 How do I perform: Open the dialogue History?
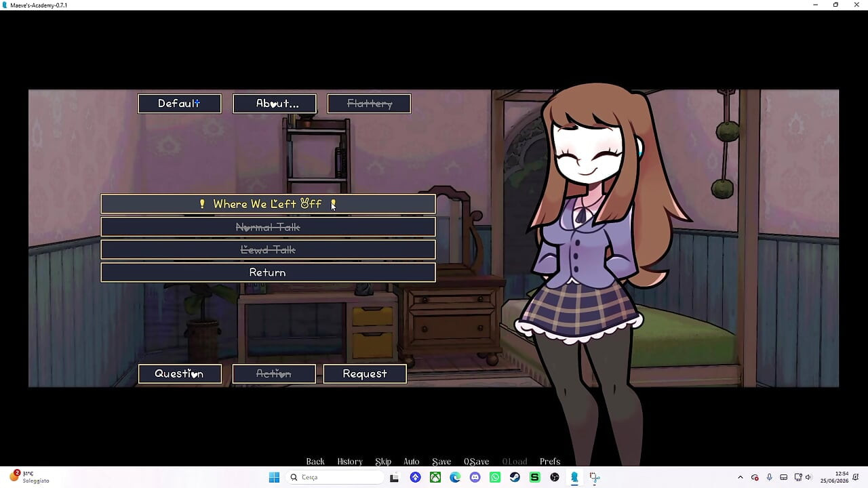click(x=350, y=462)
